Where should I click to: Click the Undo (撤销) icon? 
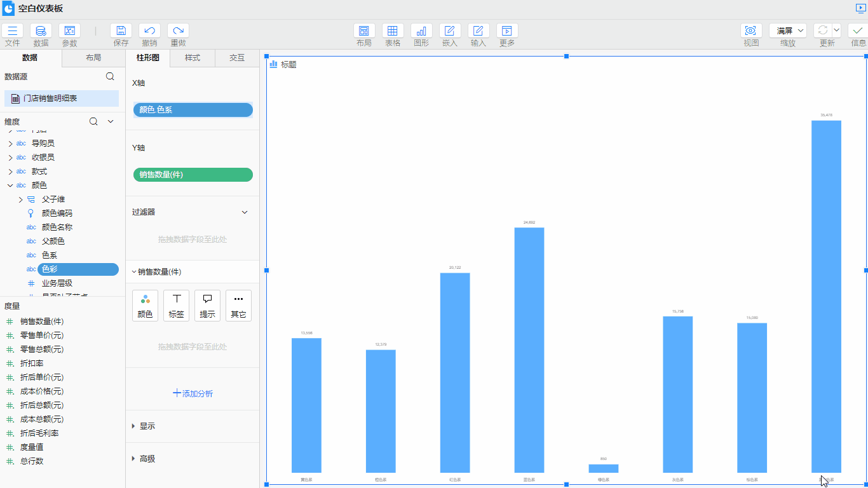coord(149,31)
